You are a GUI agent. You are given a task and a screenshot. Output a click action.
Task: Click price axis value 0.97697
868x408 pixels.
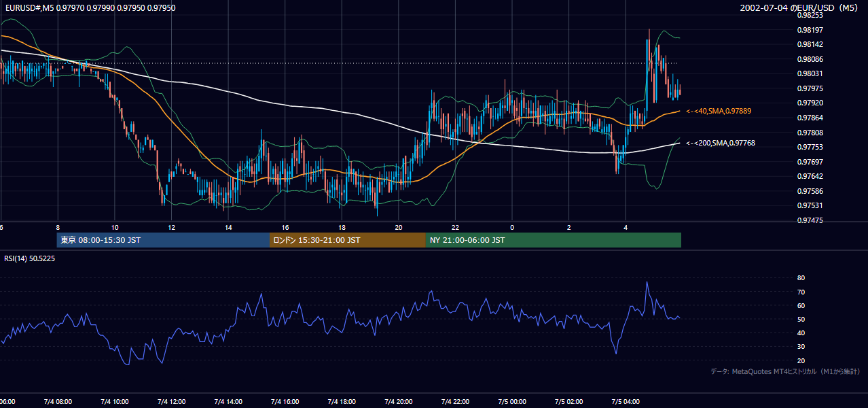point(810,162)
